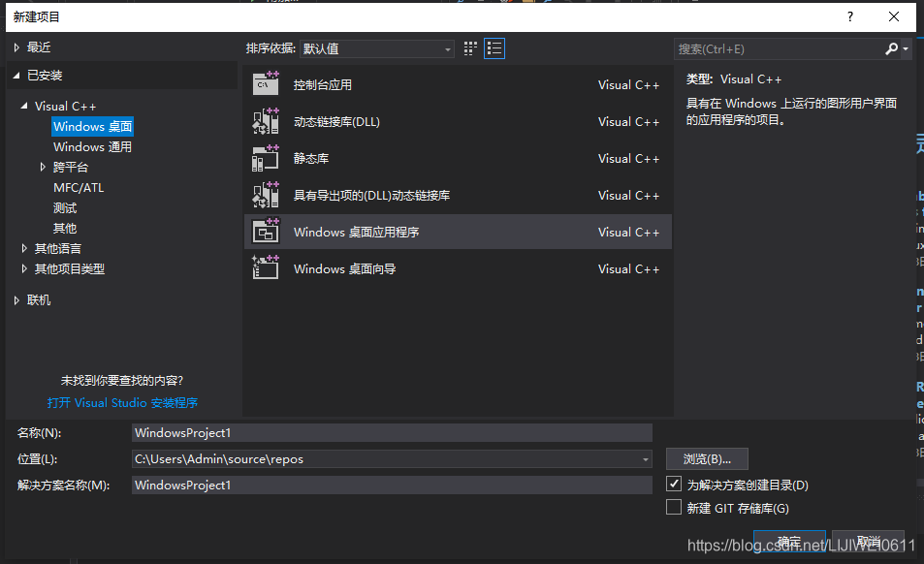
Task: Select the Windows 桌面应用程序 template icon
Action: 266,232
